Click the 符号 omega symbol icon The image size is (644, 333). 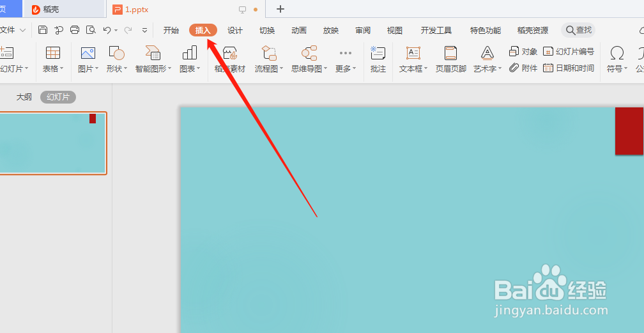(617, 53)
